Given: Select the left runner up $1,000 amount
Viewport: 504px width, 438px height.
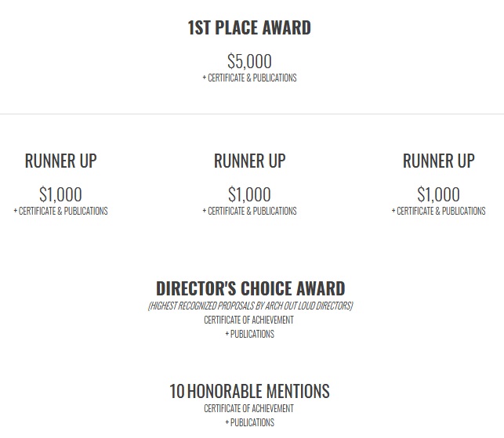Looking at the screenshot, I should click(x=60, y=194).
